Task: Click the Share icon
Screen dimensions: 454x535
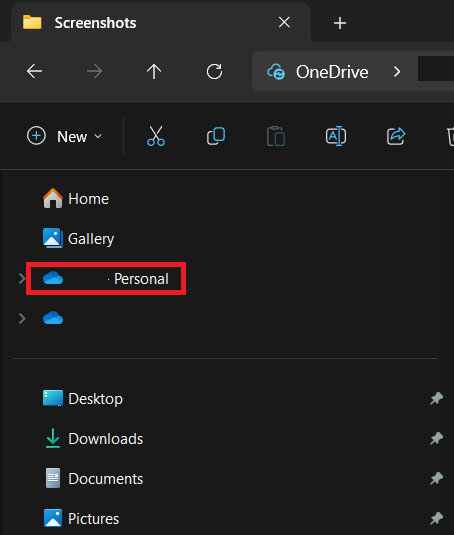Action: (396, 136)
